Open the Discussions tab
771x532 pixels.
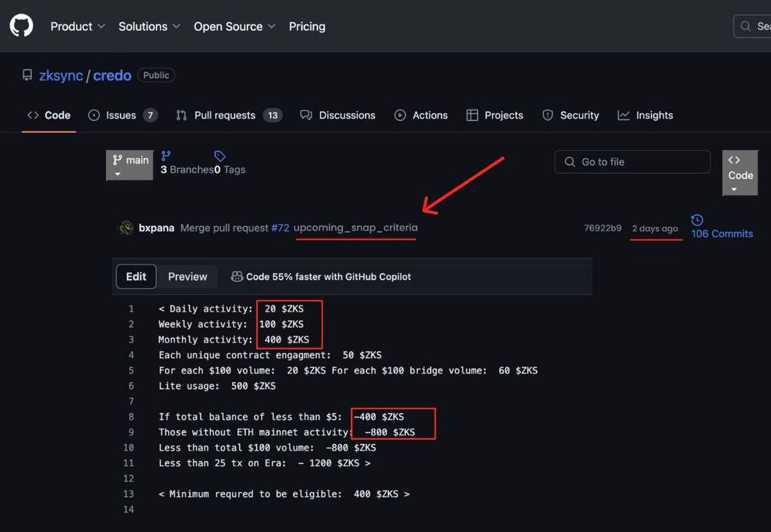click(338, 115)
